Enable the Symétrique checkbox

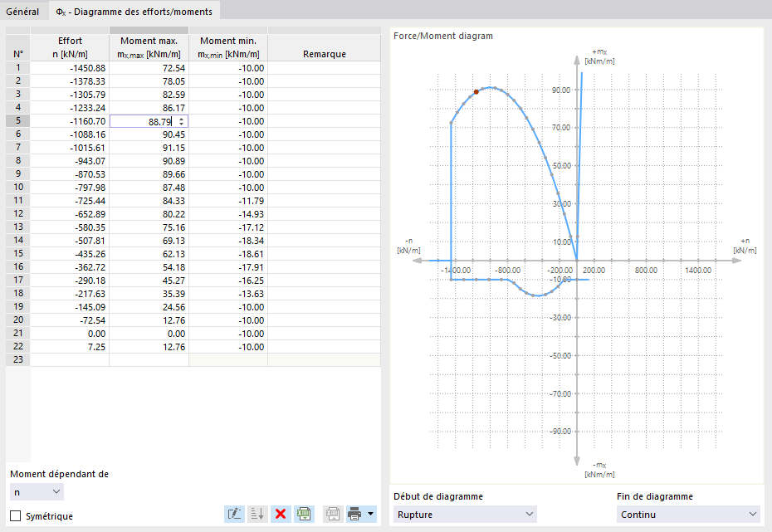pyautogui.click(x=16, y=515)
